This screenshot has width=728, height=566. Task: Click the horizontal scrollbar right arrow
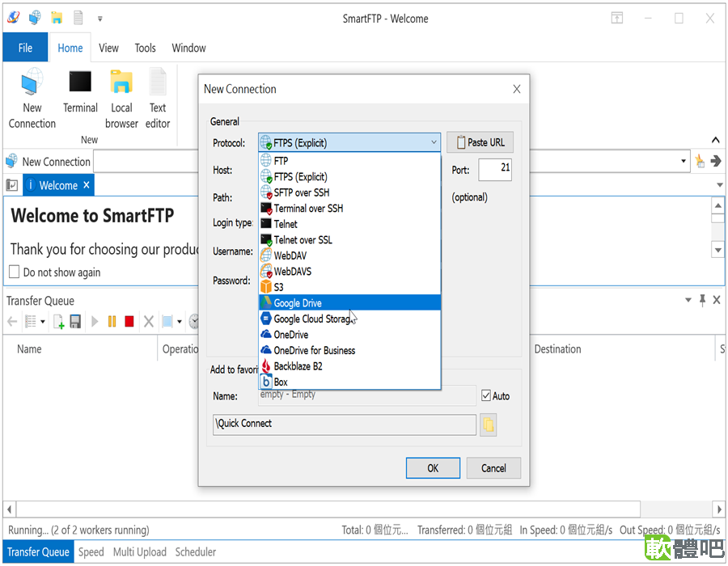pos(719,509)
